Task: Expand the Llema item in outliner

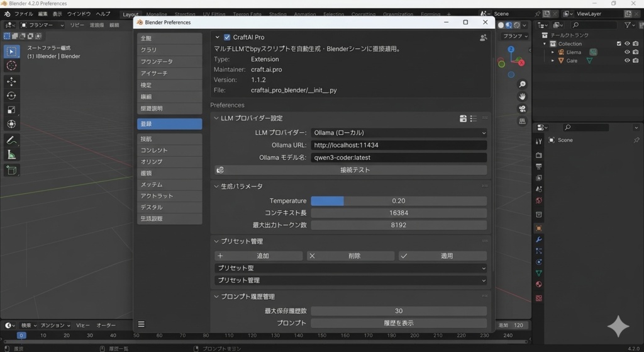Action: click(x=553, y=52)
